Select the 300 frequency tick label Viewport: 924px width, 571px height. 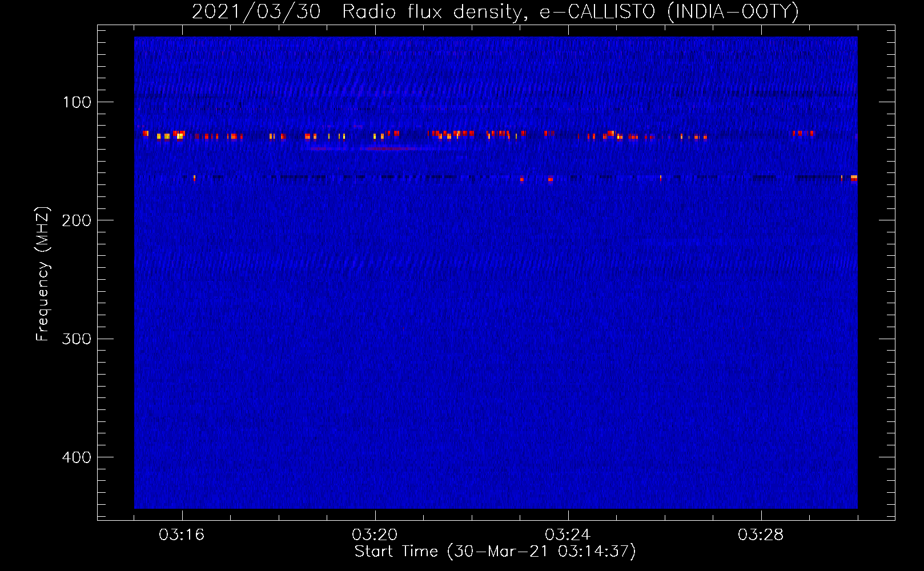(77, 339)
